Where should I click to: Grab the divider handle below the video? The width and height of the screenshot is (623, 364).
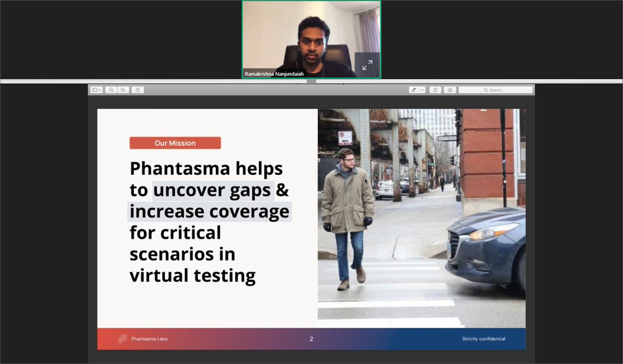coord(311,82)
